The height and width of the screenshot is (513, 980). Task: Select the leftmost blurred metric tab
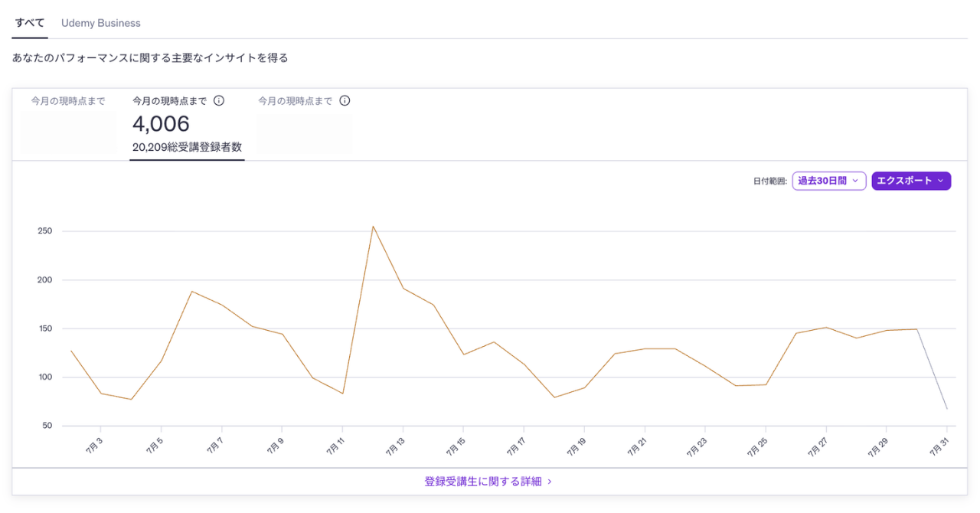68,124
